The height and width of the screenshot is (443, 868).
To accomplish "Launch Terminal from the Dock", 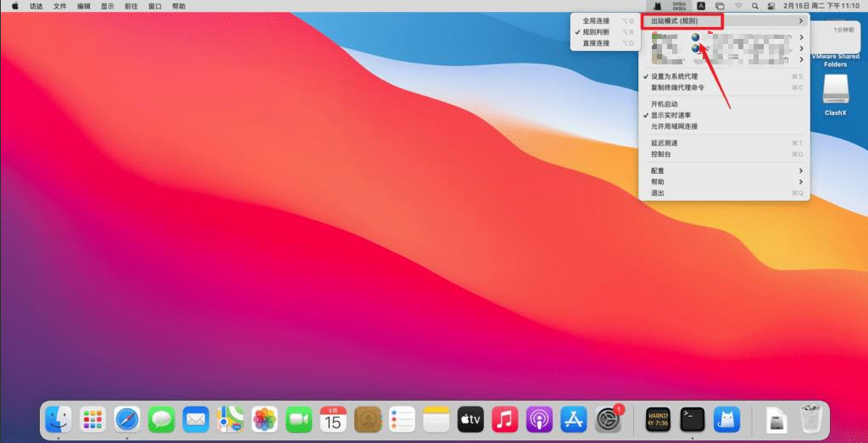I will click(x=693, y=418).
